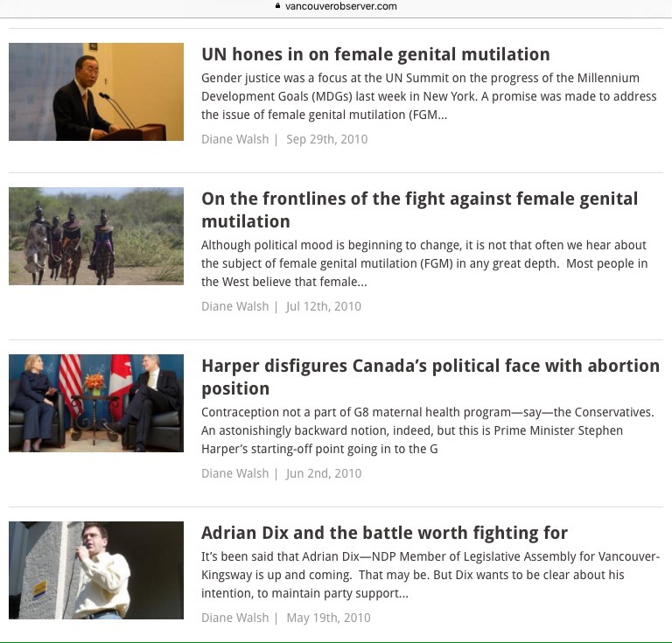Open 'On the frontlines of the fight' headline

[420, 210]
